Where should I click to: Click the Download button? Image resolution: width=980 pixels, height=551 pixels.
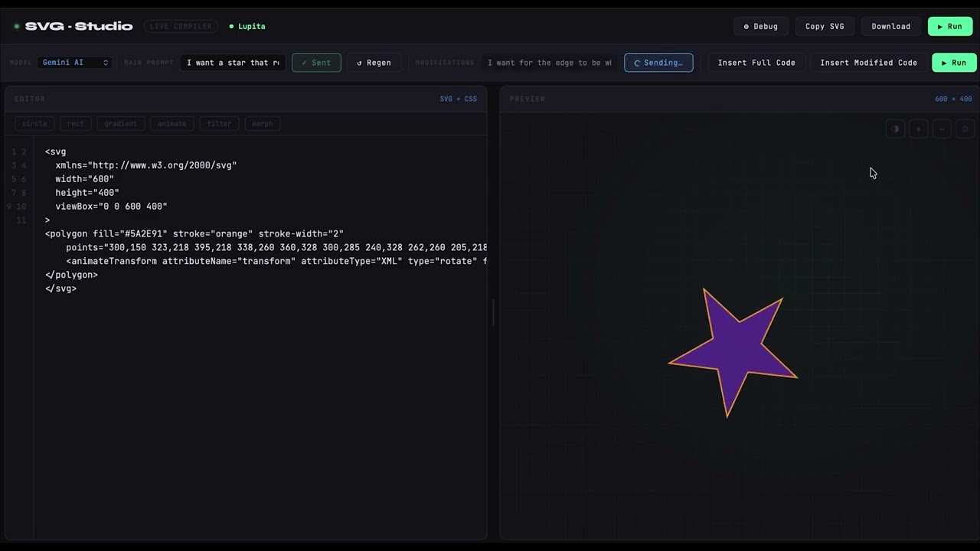click(890, 26)
